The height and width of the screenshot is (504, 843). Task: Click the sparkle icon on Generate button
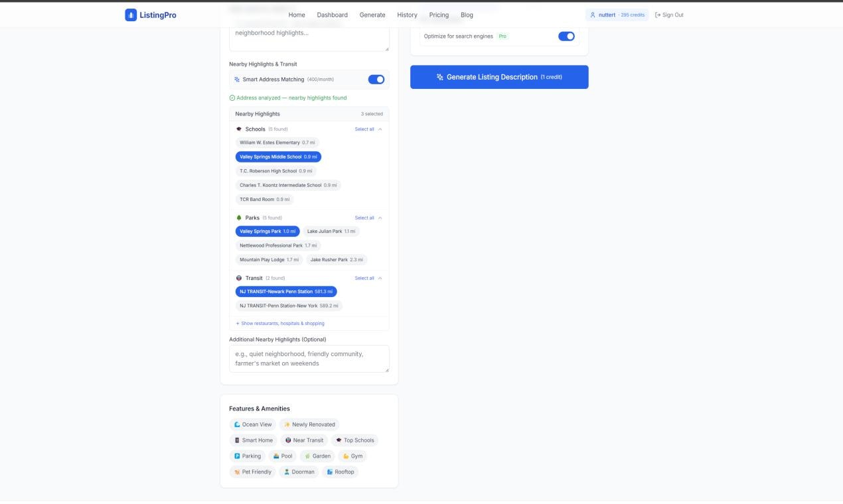(x=439, y=77)
